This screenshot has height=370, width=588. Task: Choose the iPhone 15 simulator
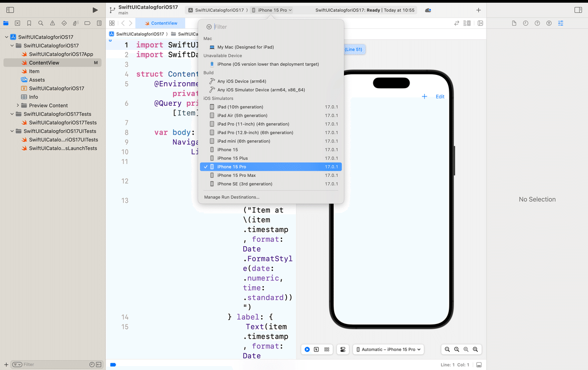271,150
